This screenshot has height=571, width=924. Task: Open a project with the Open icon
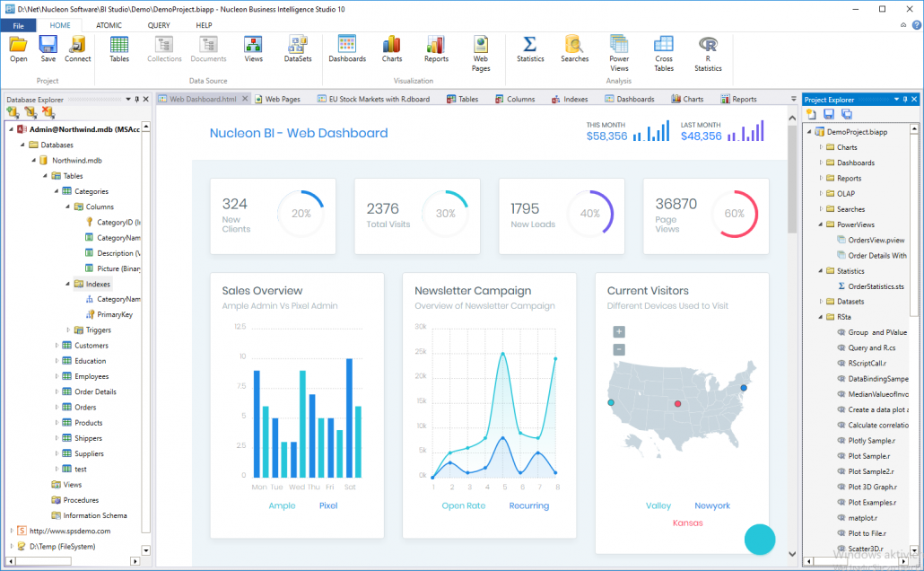[x=18, y=48]
